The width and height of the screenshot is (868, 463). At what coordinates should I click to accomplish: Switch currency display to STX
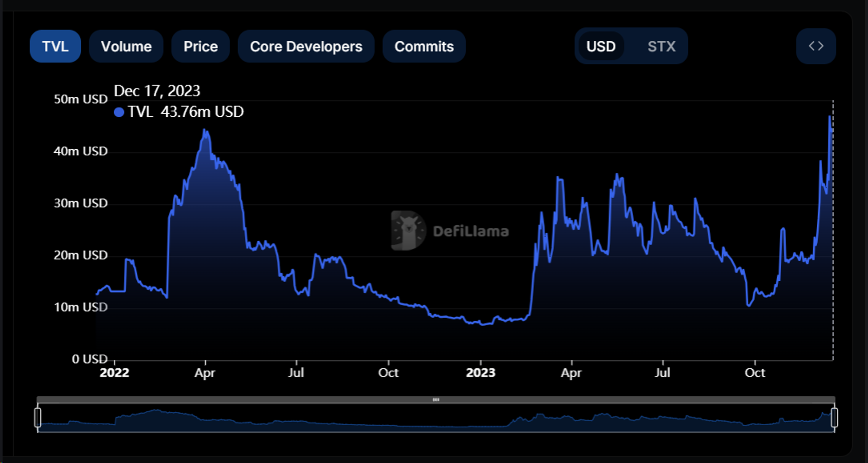coord(661,46)
